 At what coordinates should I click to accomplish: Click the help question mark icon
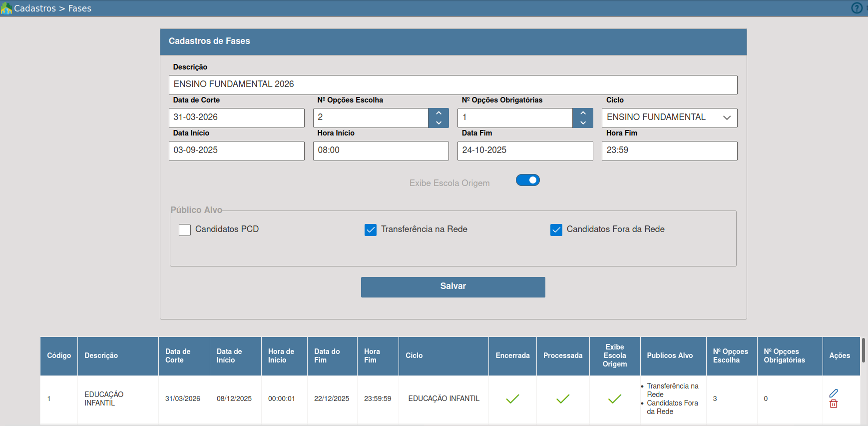click(857, 8)
